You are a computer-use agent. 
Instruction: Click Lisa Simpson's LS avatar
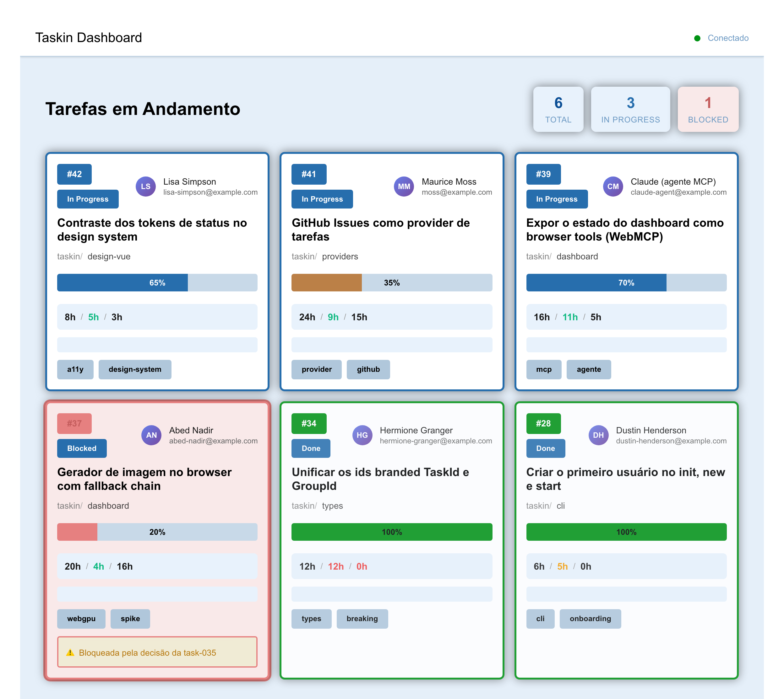pos(145,186)
